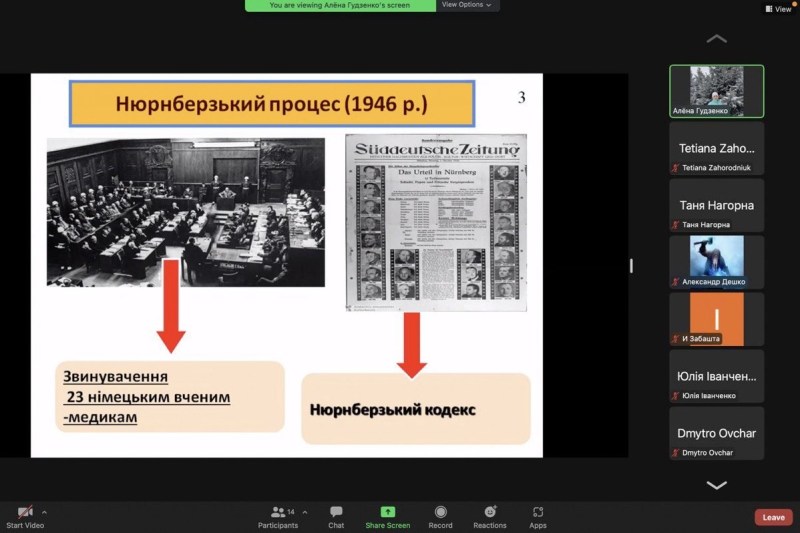Click muted mic icon beside Tetiana Zahorodniuk
Viewport: 800px width, 533px height.
tap(676, 168)
